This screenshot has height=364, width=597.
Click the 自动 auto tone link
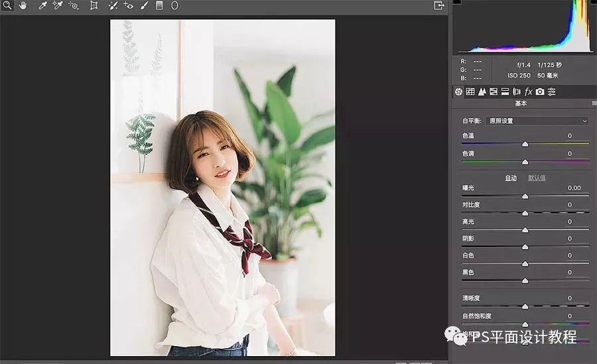[x=511, y=178]
